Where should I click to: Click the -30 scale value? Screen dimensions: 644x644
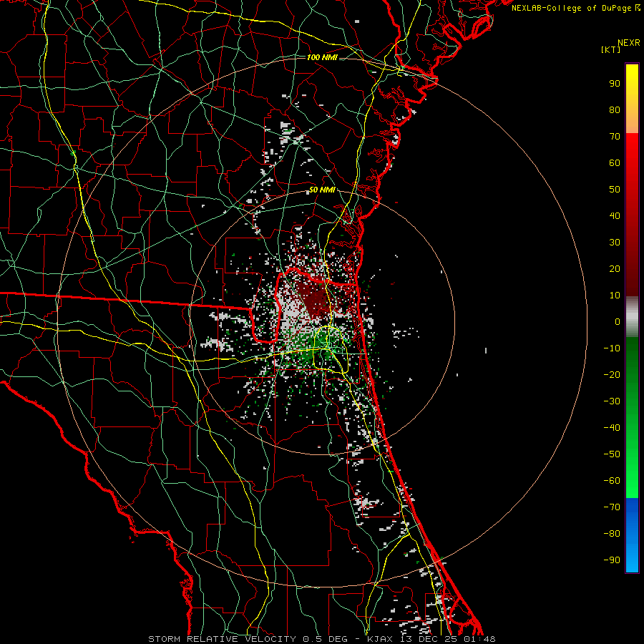pyautogui.click(x=612, y=401)
